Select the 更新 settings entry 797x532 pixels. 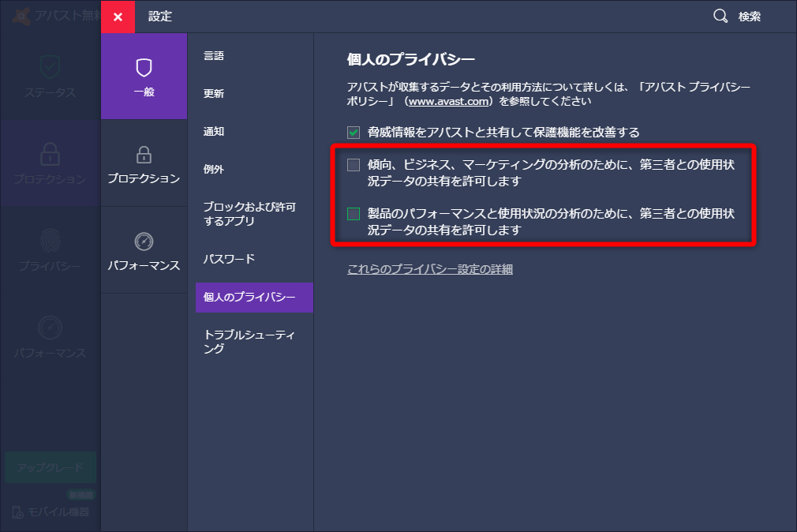212,93
